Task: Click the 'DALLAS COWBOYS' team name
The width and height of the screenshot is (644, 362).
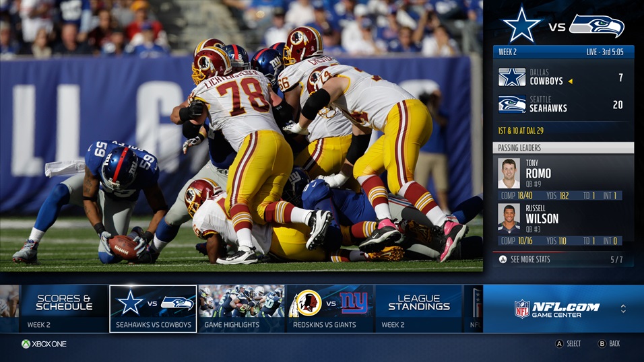Action: (546, 77)
